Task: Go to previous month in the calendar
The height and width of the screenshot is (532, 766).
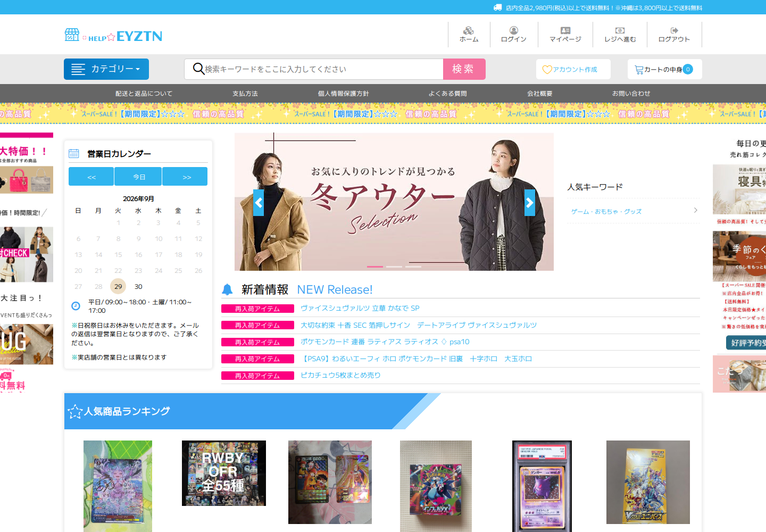Action: coord(91,177)
